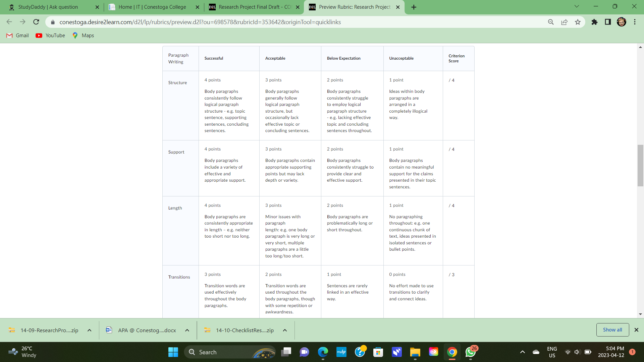Open File Explorer from the taskbar
644x362 pixels.
pos(415,352)
